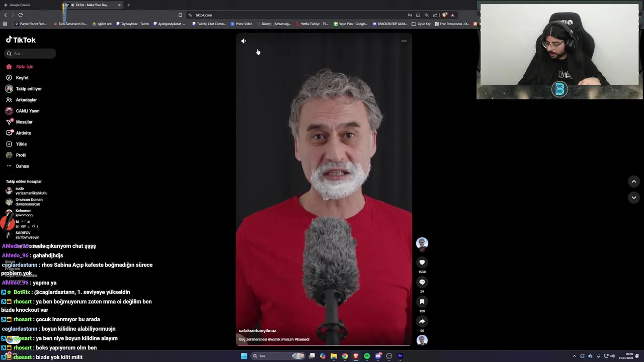Share the video with the arrow icon
Viewport: 644px width, 362px height.
coord(422,321)
